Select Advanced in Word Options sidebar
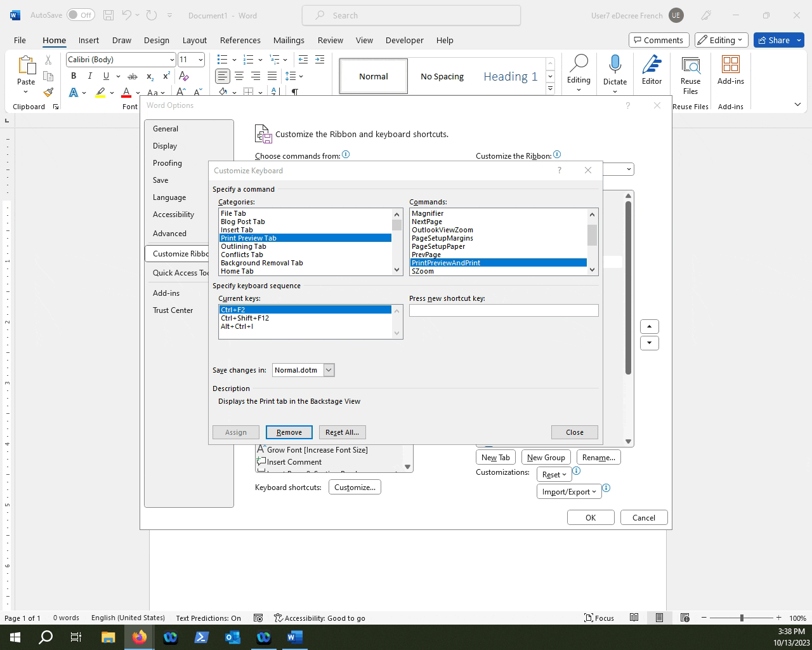This screenshot has width=812, height=650. click(x=169, y=234)
